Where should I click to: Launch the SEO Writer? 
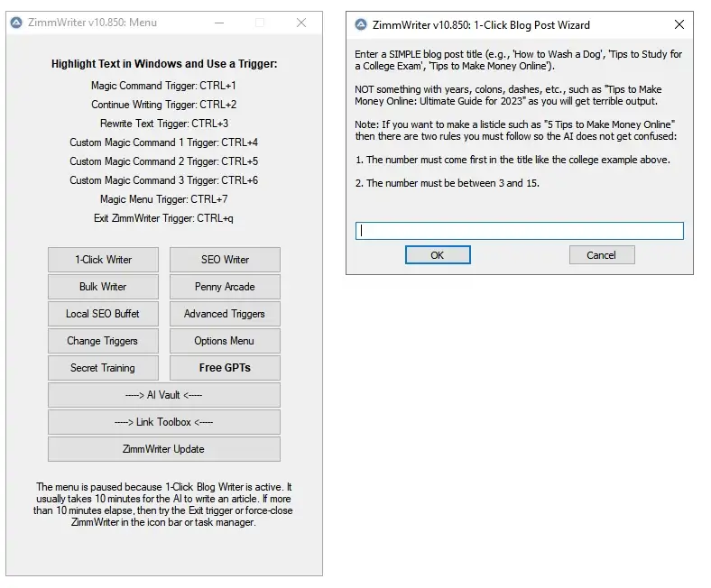pyautogui.click(x=225, y=260)
